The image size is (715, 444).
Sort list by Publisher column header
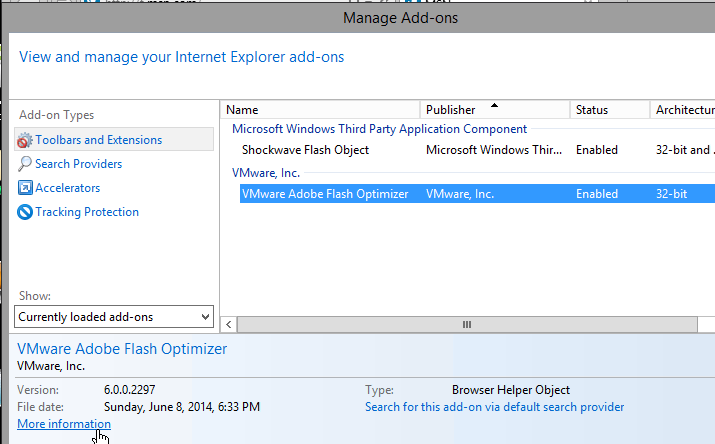(495, 110)
